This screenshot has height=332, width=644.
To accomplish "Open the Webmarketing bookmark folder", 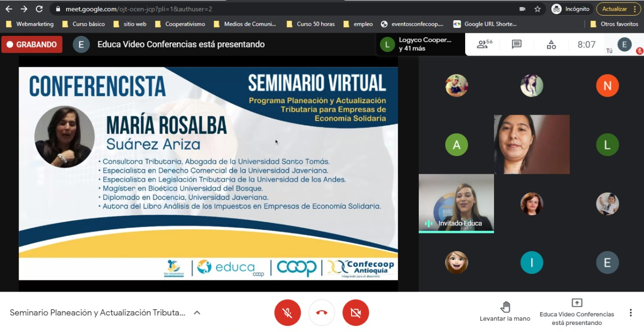I will (29, 24).
